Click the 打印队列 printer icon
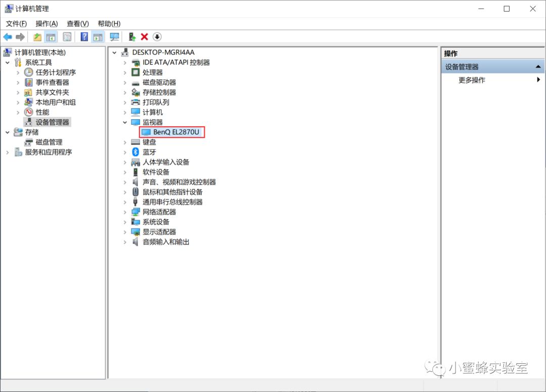The width and height of the screenshot is (546, 392). [x=135, y=102]
